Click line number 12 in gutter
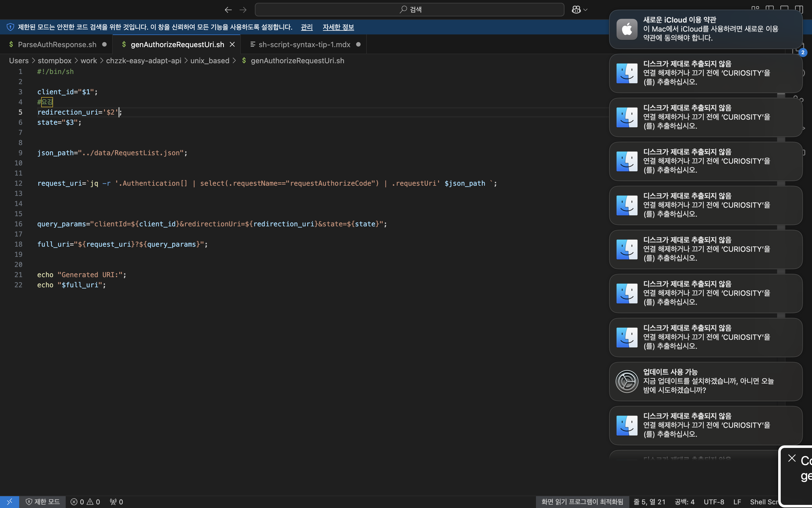Image resolution: width=812 pixels, height=508 pixels. [x=18, y=183]
